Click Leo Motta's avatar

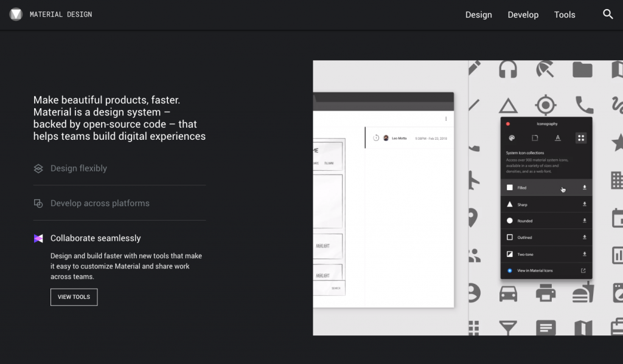[386, 138]
